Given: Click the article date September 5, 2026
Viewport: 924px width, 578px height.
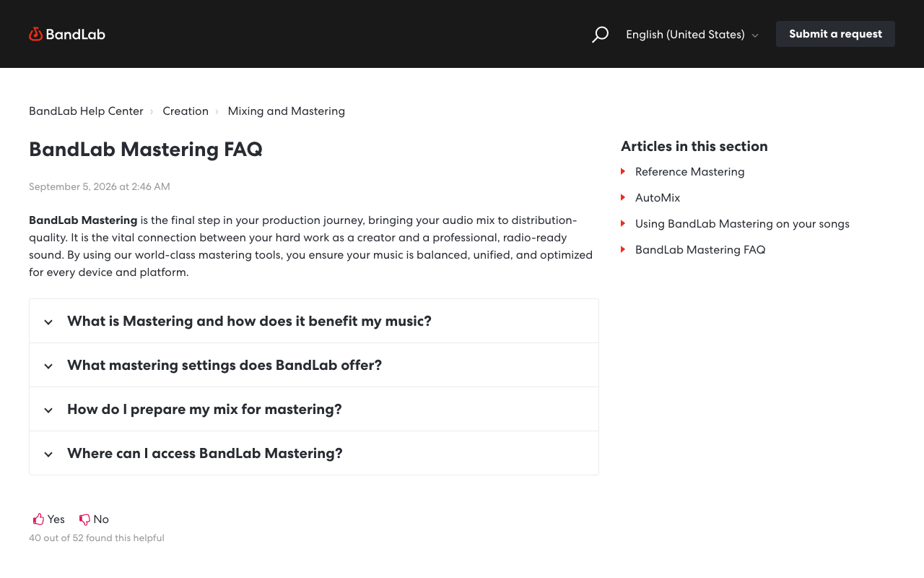Looking at the screenshot, I should [100, 186].
